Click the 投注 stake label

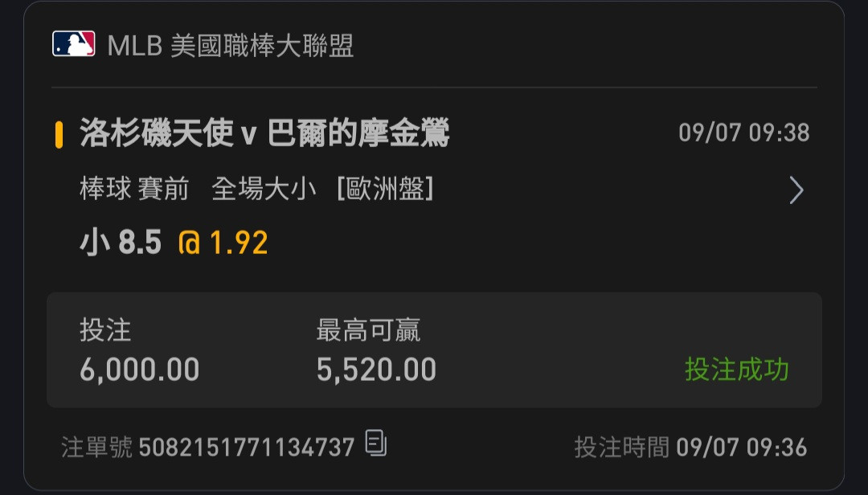click(x=105, y=330)
